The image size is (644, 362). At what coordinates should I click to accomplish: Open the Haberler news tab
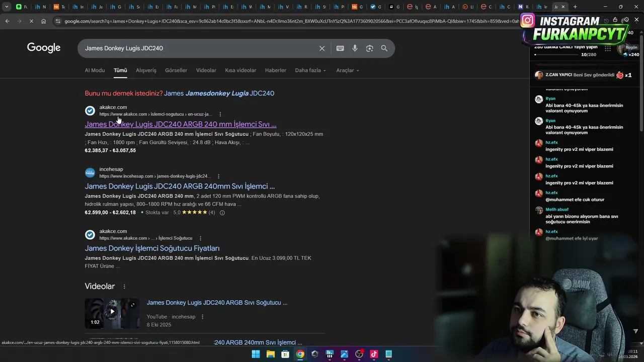pyautogui.click(x=276, y=70)
